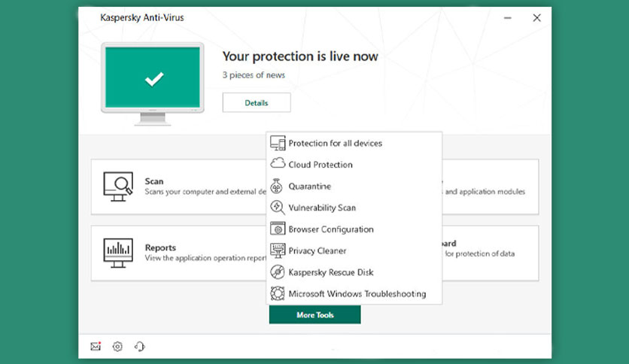The height and width of the screenshot is (364, 629).
Task: Open the Reports chart icon
Action: coord(118,253)
